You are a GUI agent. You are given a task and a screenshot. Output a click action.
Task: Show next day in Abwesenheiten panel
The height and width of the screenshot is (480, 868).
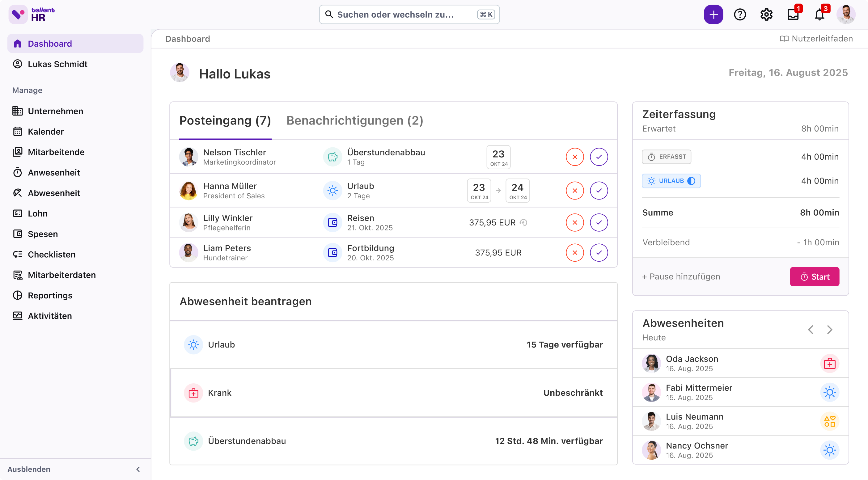[x=830, y=330]
